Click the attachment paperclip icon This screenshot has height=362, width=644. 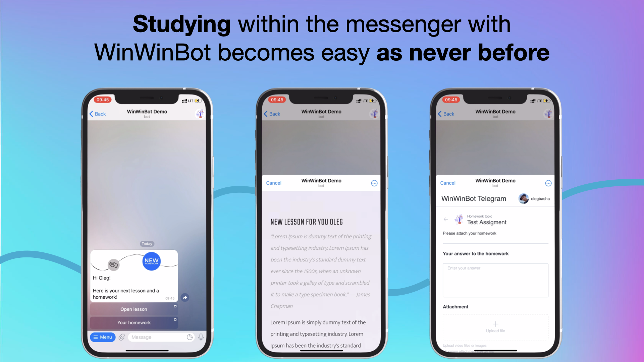122,337
